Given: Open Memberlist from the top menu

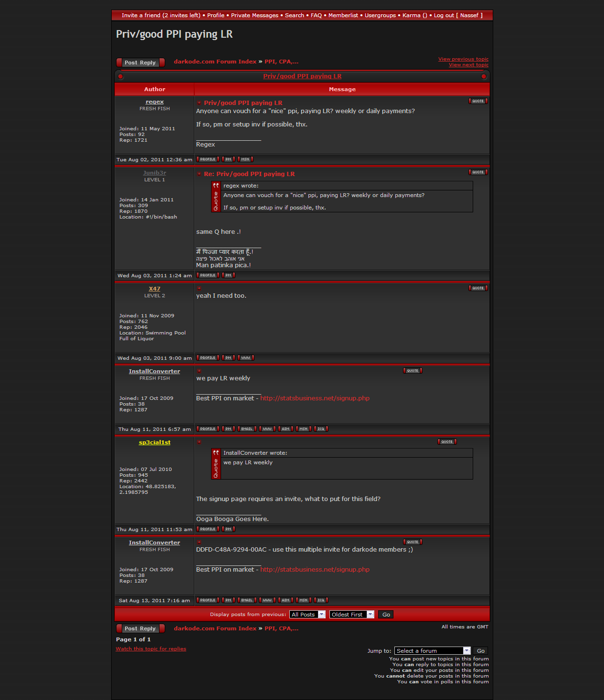Looking at the screenshot, I should click(x=343, y=15).
